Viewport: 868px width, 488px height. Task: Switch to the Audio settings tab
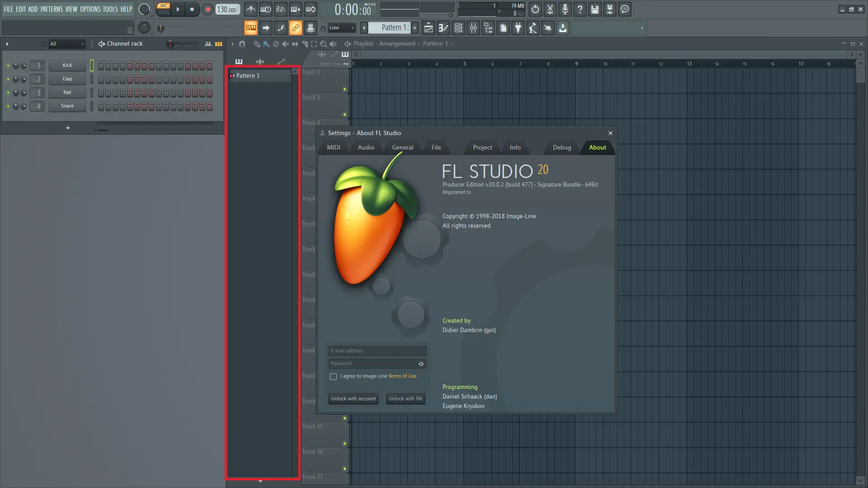click(x=366, y=147)
